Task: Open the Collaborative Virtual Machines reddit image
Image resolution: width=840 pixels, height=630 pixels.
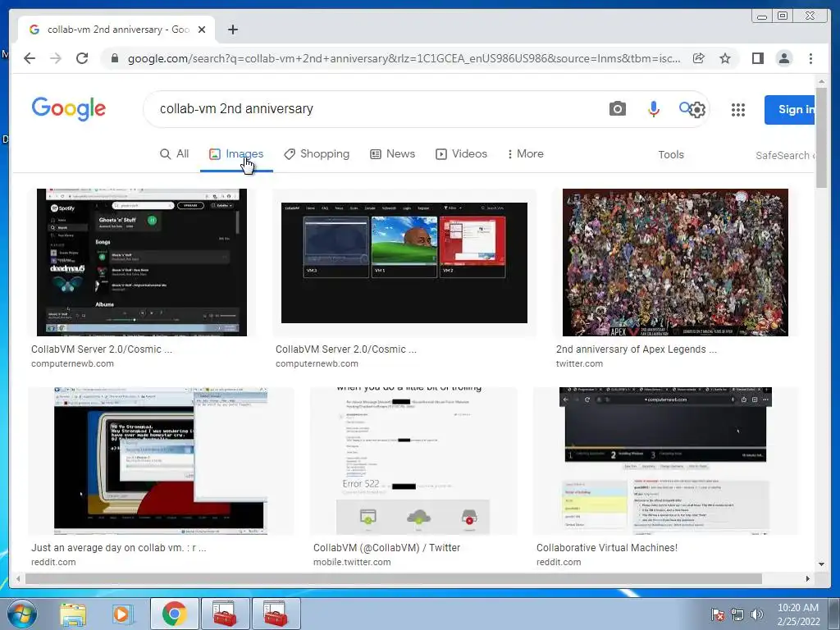Action: tap(665, 461)
